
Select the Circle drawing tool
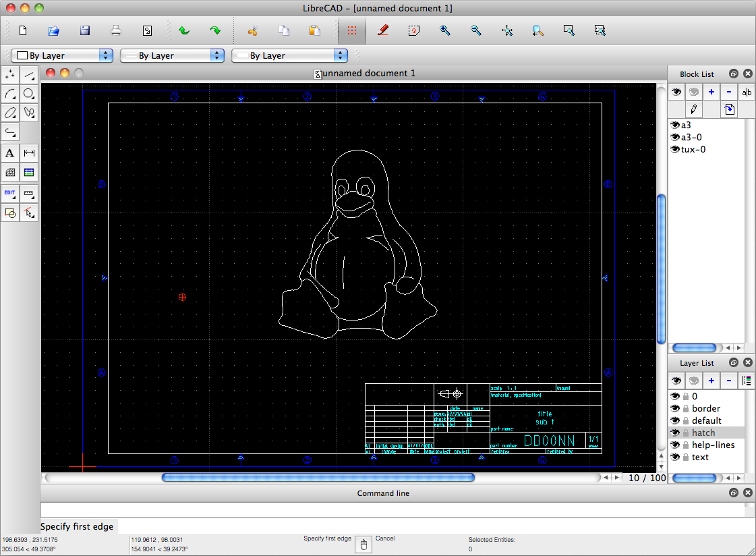[29, 94]
